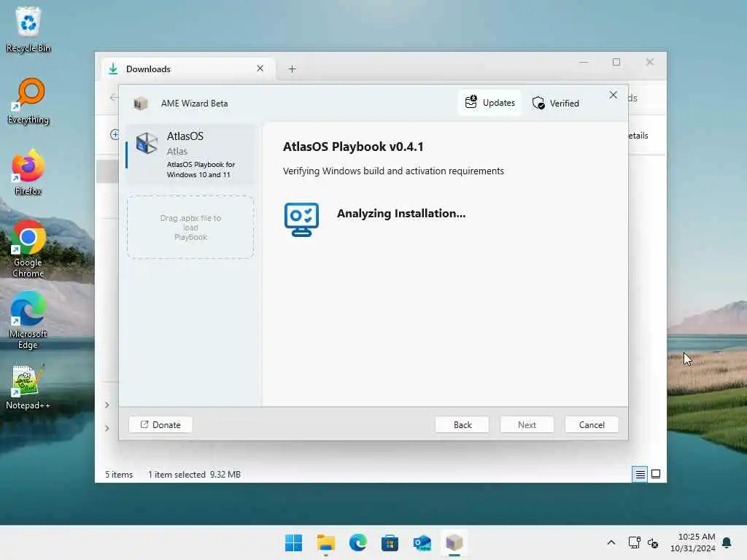Close the File Explorer window

pyautogui.click(x=650, y=63)
